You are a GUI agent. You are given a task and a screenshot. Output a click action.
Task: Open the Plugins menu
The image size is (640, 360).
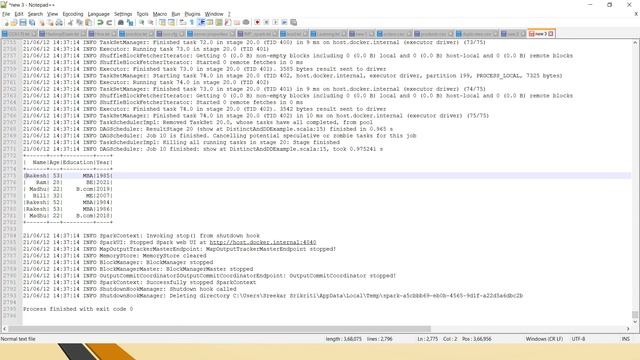(192, 14)
